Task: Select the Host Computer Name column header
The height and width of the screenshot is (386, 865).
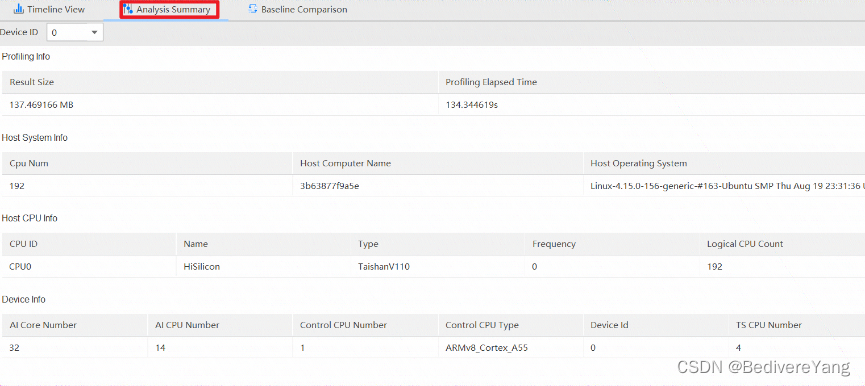Action: coord(345,164)
